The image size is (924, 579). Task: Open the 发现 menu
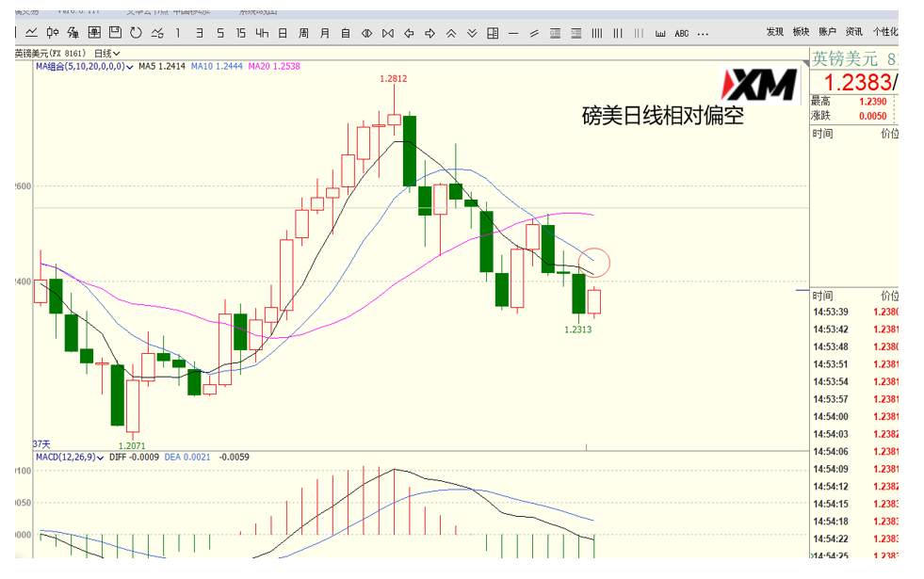(775, 32)
